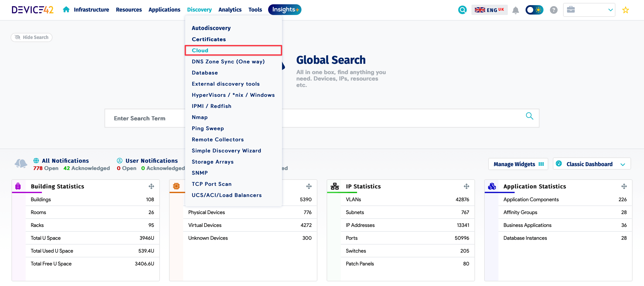644x286 pixels.
Task: Click the Business Applications row
Action: pos(565,225)
